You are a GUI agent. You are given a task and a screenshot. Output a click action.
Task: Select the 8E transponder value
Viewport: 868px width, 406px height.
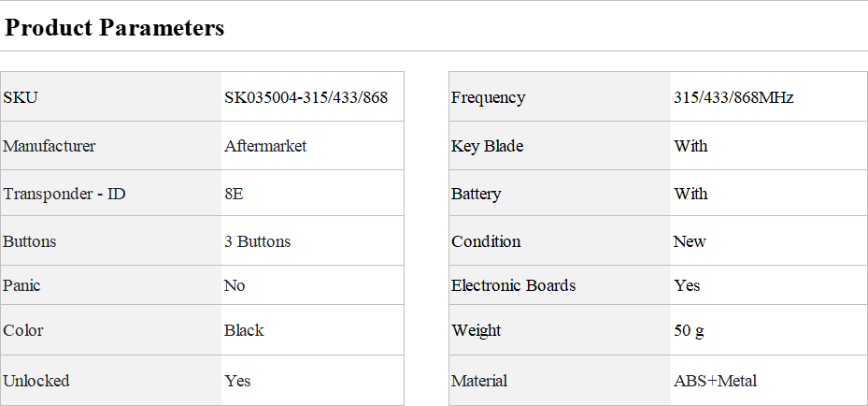coord(235,194)
